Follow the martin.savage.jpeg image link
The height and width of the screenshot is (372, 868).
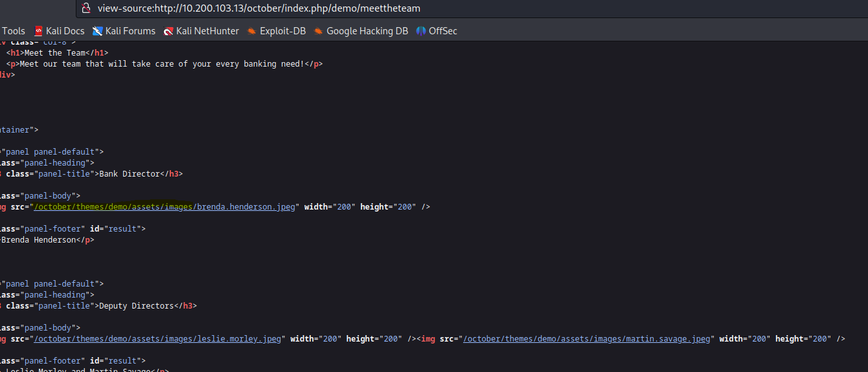point(588,339)
